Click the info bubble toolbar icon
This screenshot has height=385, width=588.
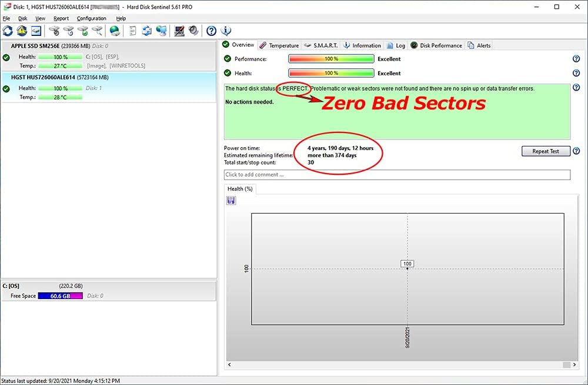click(226, 31)
